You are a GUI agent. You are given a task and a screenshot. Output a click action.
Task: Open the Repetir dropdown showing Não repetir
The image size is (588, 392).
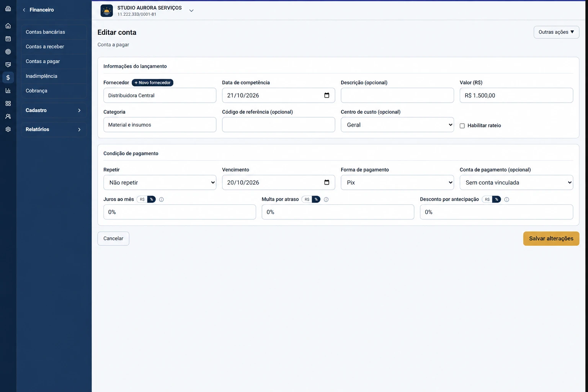[160, 183]
